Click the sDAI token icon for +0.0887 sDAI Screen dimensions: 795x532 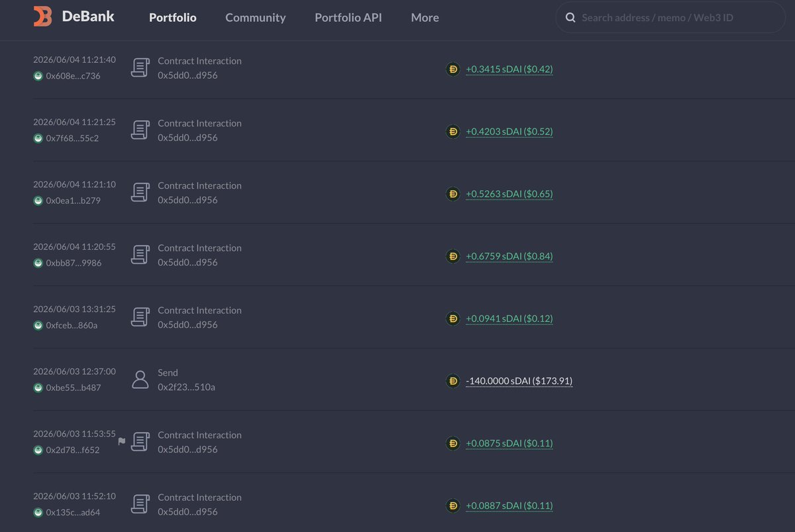tap(453, 505)
